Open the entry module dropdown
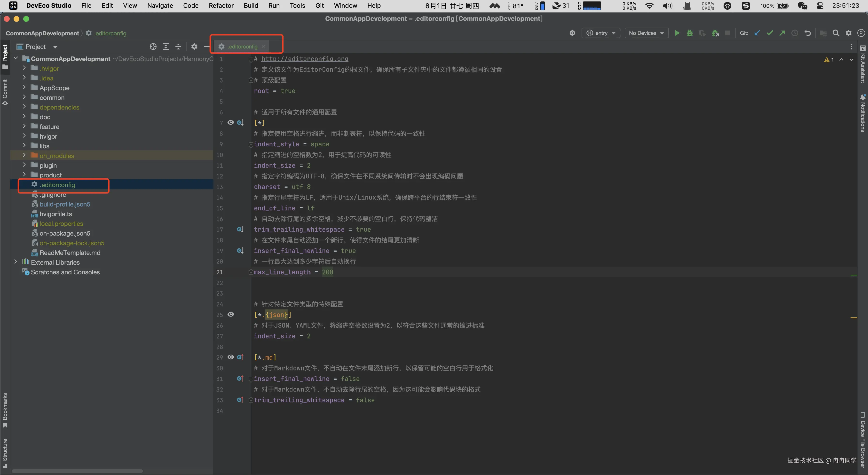The height and width of the screenshot is (475, 868). [x=601, y=33]
